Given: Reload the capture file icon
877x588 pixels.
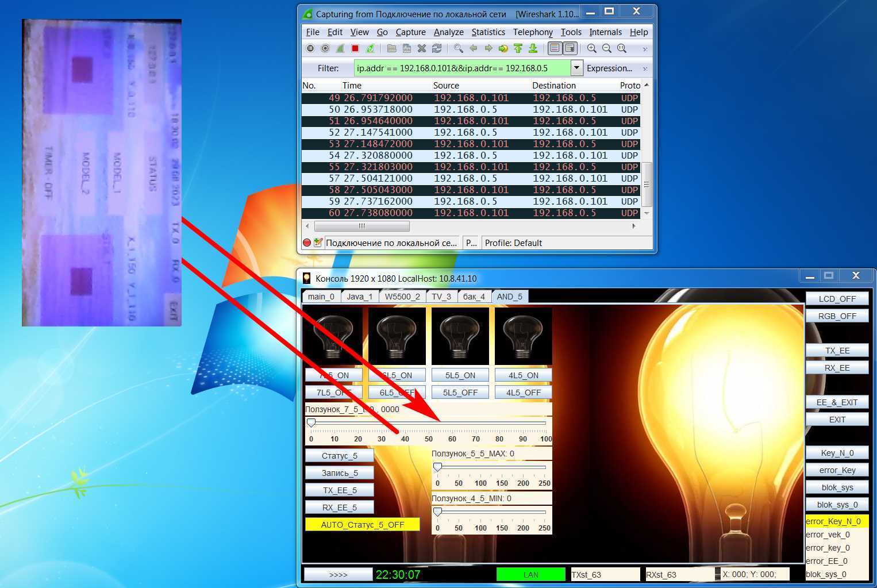Looking at the screenshot, I should 437,49.
